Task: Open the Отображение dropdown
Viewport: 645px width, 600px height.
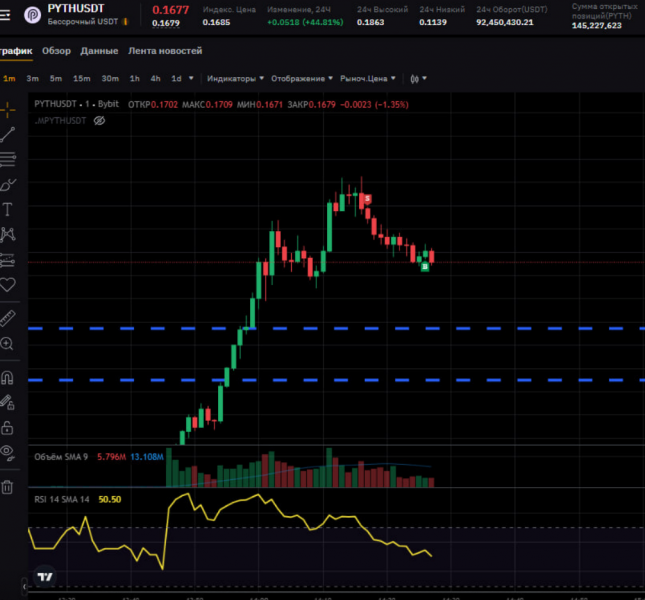Action: (x=302, y=79)
